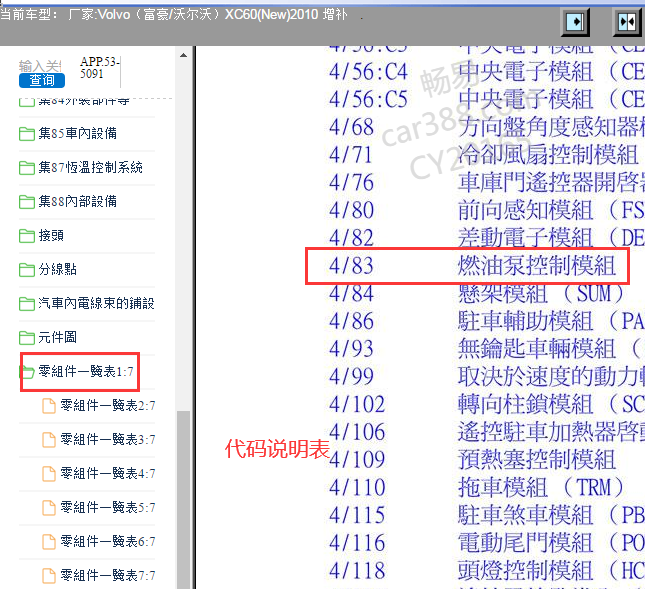Open the 接頭 folder
Image resolution: width=645 pixels, height=589 pixels.
point(51,235)
